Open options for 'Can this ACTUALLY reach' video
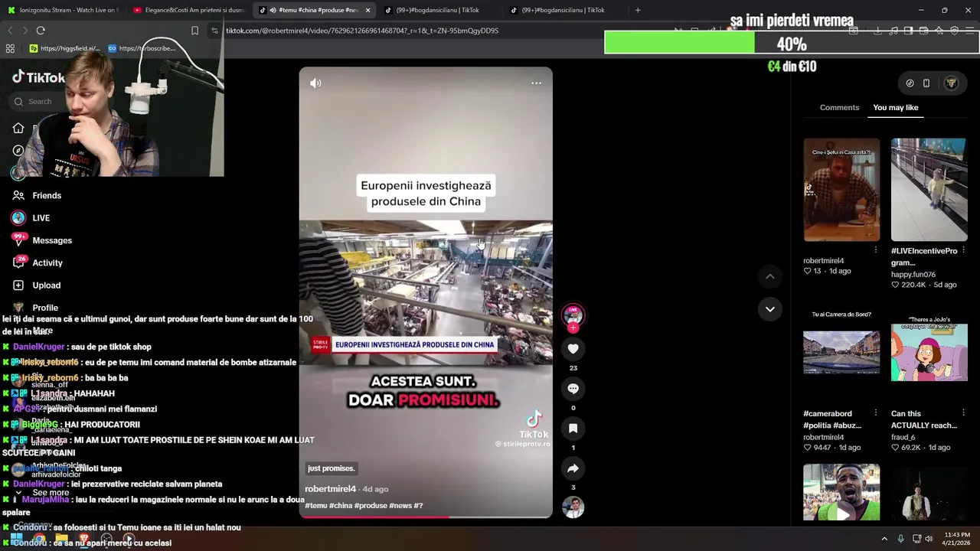Screen dimensions: 980x551 (963, 413)
